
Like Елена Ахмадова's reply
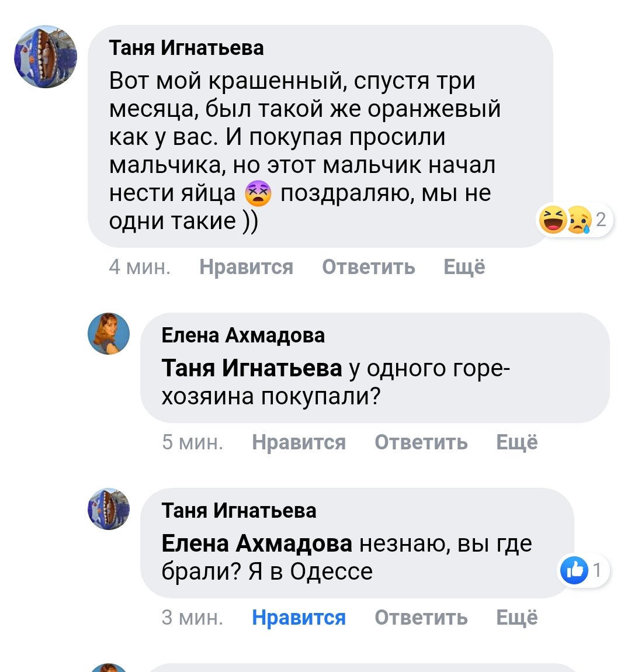point(299,442)
